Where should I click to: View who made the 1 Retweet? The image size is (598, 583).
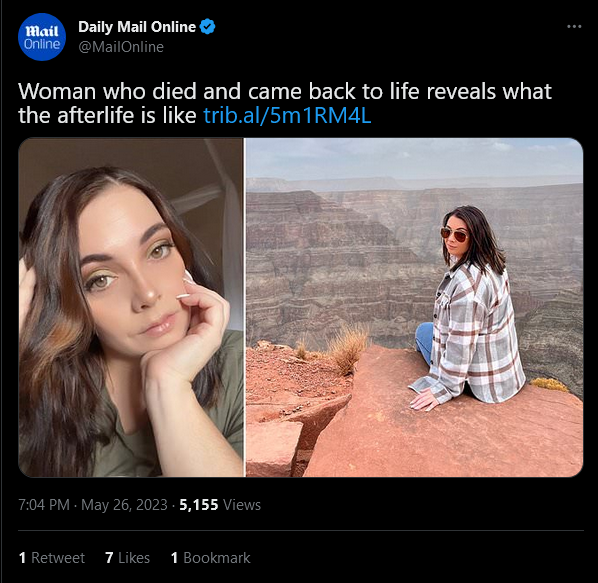[52, 558]
